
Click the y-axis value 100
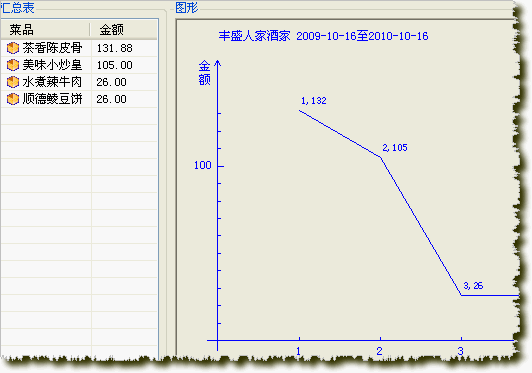click(203, 165)
